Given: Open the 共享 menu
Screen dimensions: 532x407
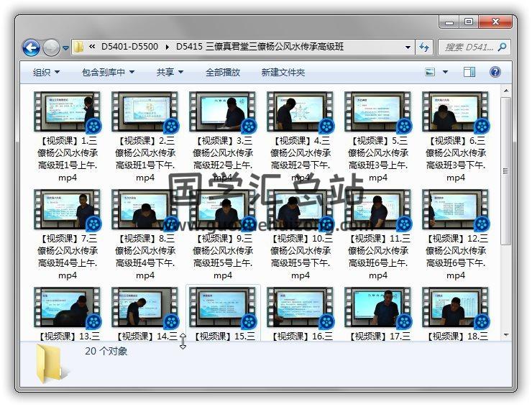Looking at the screenshot, I should click(x=170, y=72).
